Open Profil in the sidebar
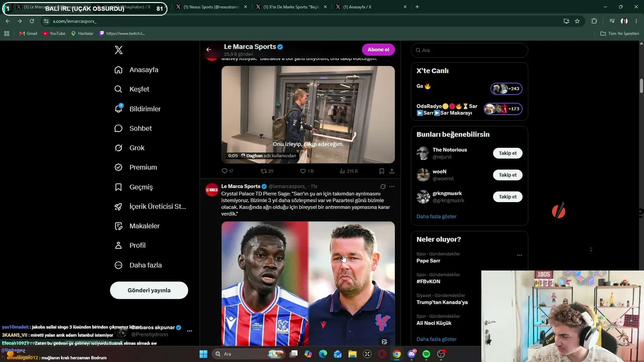This screenshot has height=362, width=644. pyautogui.click(x=130, y=245)
